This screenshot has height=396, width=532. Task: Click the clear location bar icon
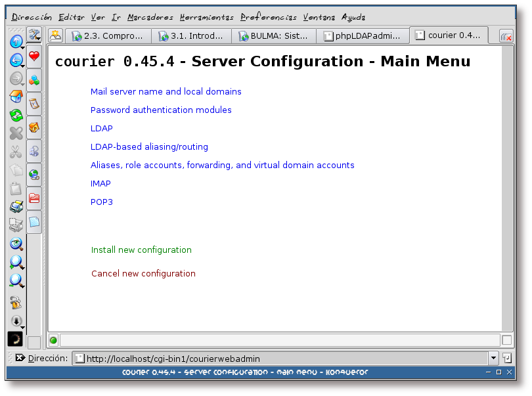[x=20, y=358]
